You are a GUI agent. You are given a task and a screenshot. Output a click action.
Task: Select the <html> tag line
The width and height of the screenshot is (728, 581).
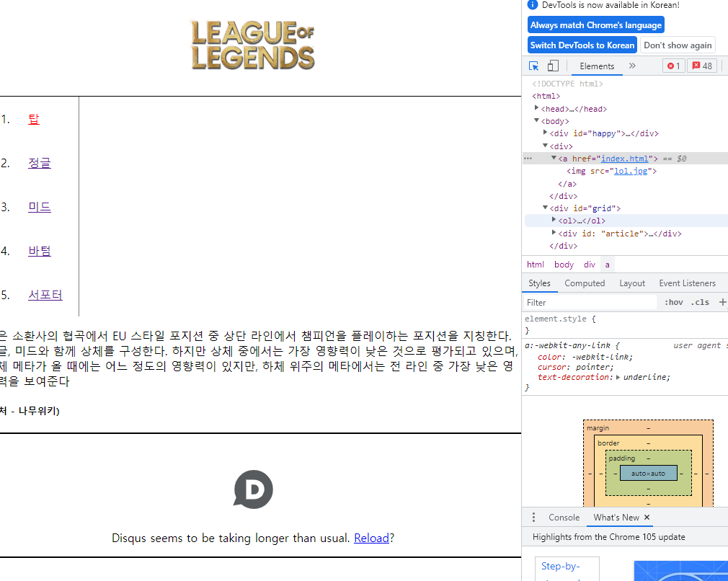(546, 96)
